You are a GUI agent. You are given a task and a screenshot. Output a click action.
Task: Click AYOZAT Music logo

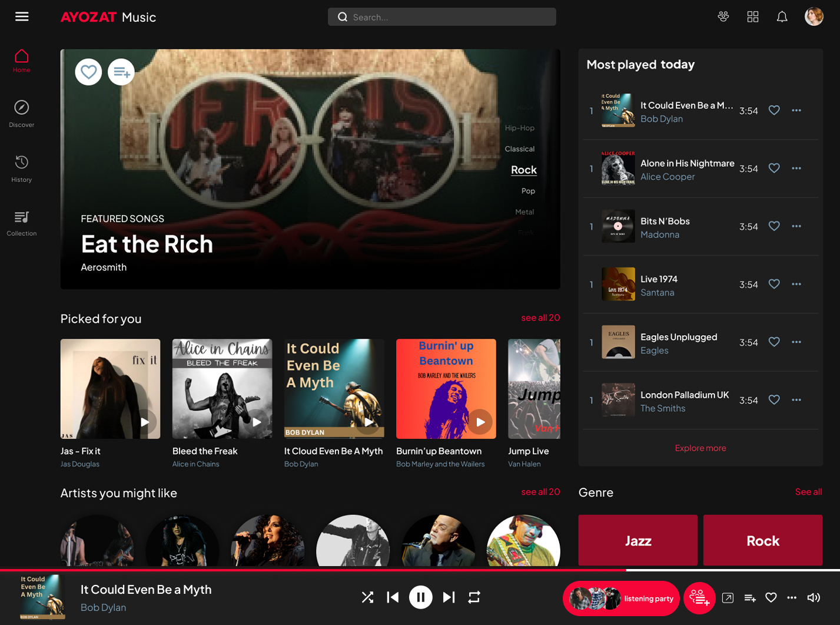[x=108, y=17]
